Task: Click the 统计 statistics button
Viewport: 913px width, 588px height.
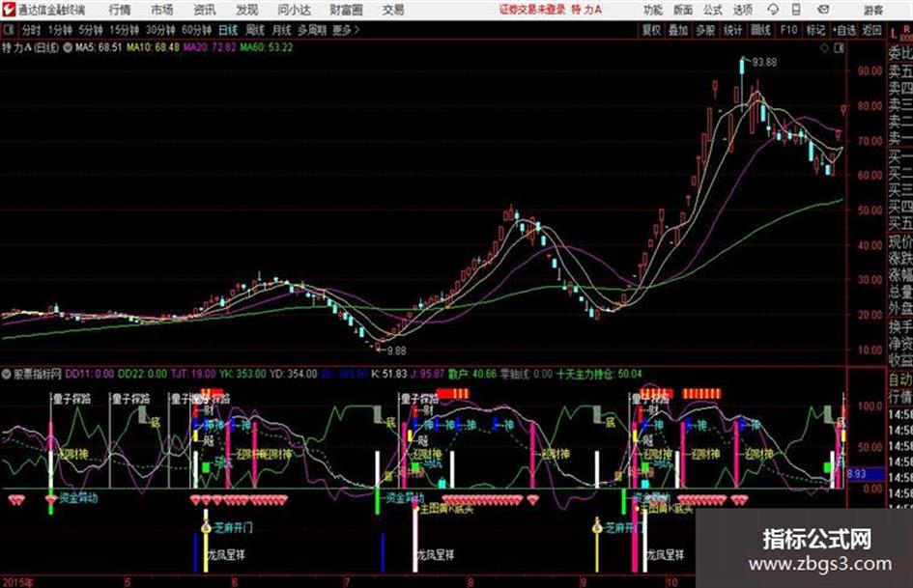Action: click(x=732, y=30)
